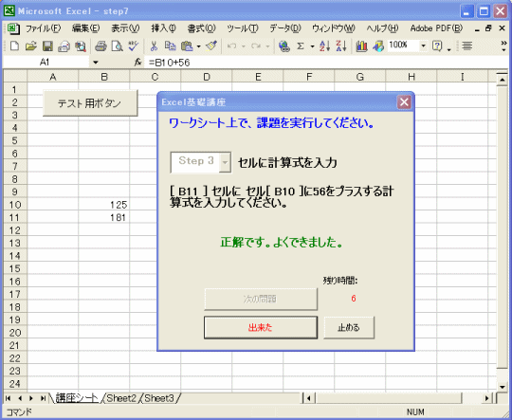This screenshot has width=512, height=420.
Task: Select cell B11 containing 181
Action: tap(104, 217)
